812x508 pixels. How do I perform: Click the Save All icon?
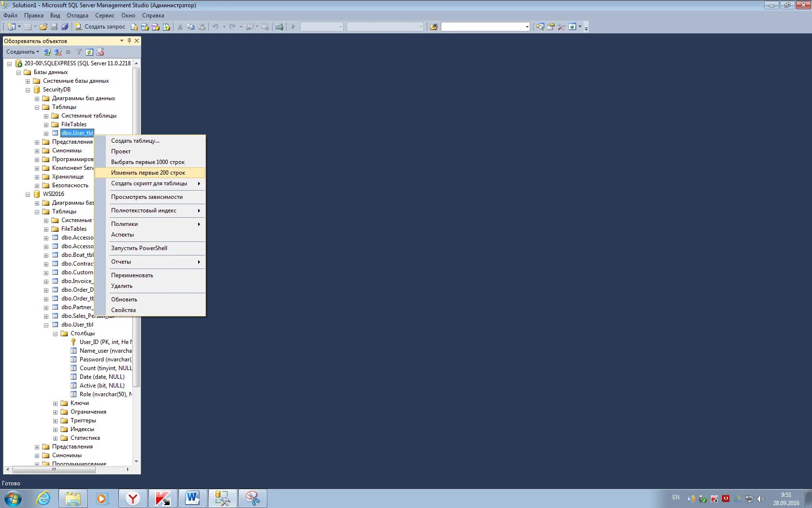coord(64,27)
